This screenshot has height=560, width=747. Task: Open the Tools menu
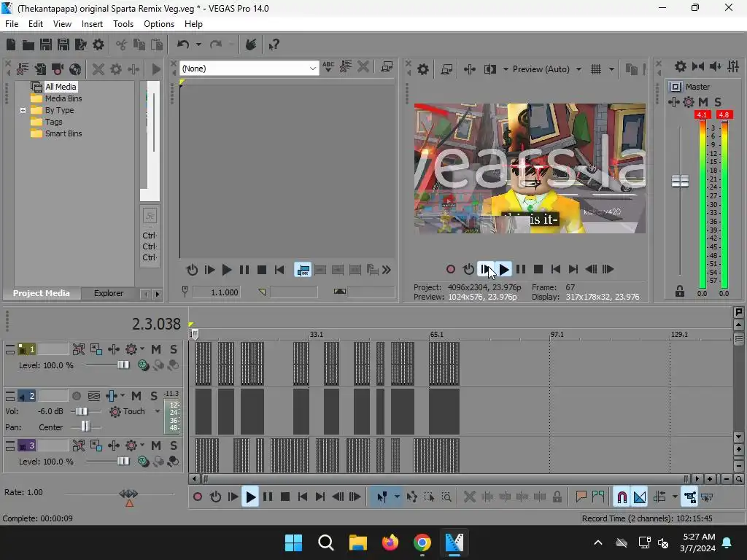123,24
